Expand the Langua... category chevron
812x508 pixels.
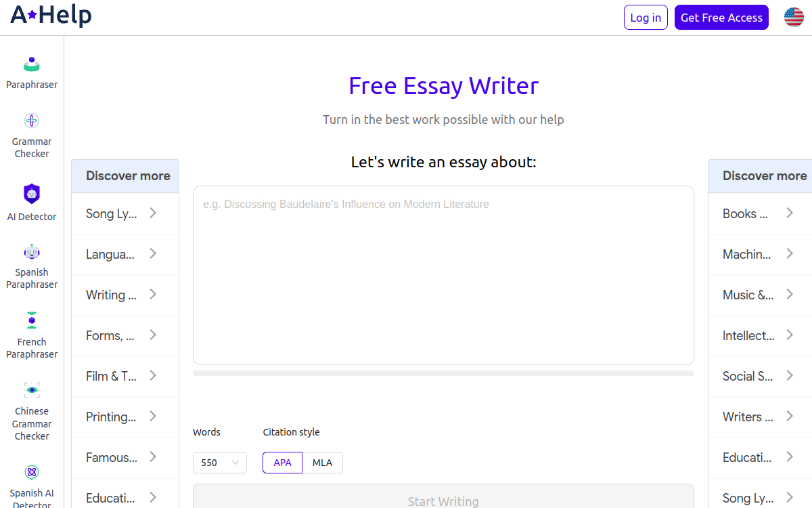153,253
